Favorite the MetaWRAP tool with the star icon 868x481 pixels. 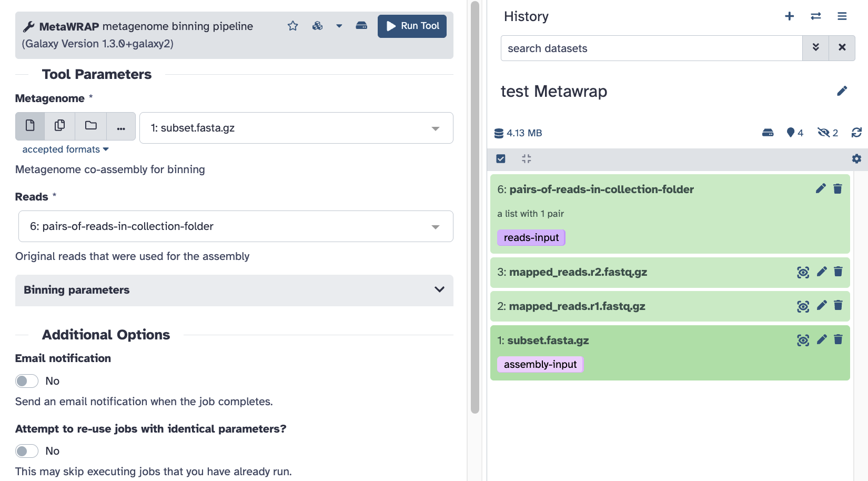coord(293,26)
